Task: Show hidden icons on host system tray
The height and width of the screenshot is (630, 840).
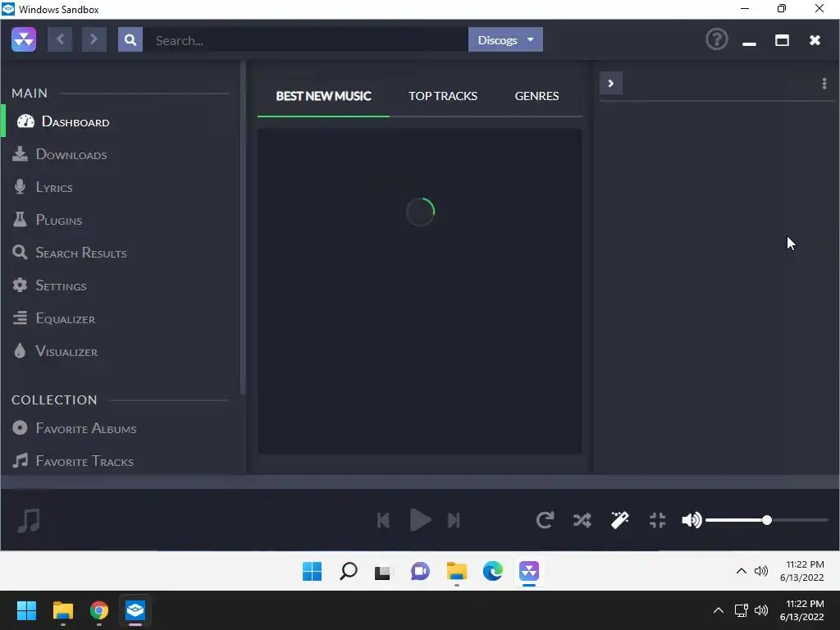Action: pyautogui.click(x=719, y=610)
